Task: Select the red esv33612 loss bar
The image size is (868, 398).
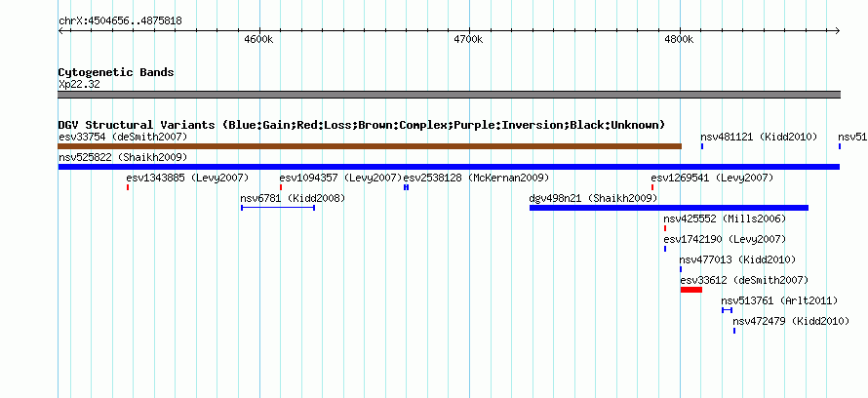Action: tap(691, 290)
